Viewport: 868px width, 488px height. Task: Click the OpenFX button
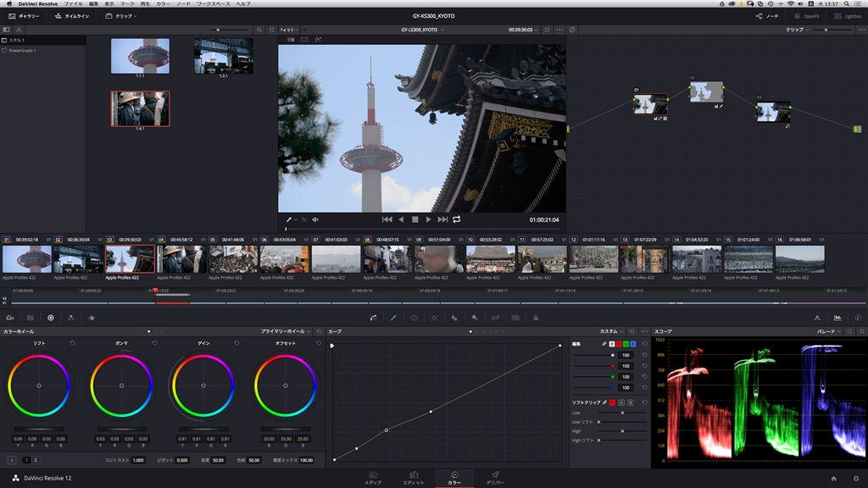pos(806,16)
